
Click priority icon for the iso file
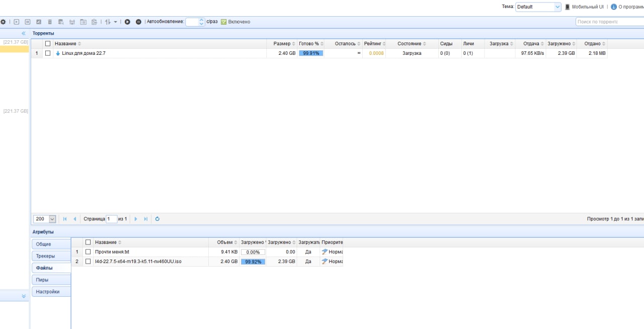325,262
